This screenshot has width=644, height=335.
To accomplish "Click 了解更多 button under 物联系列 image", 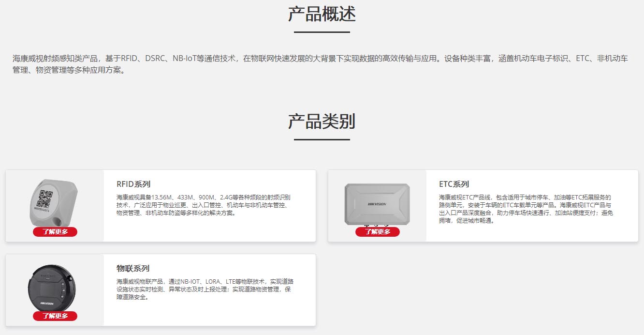I will tap(55, 316).
